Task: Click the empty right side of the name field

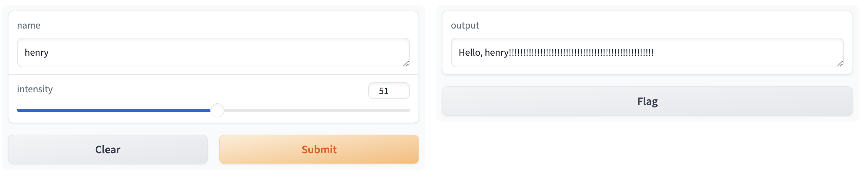Action: (317, 53)
